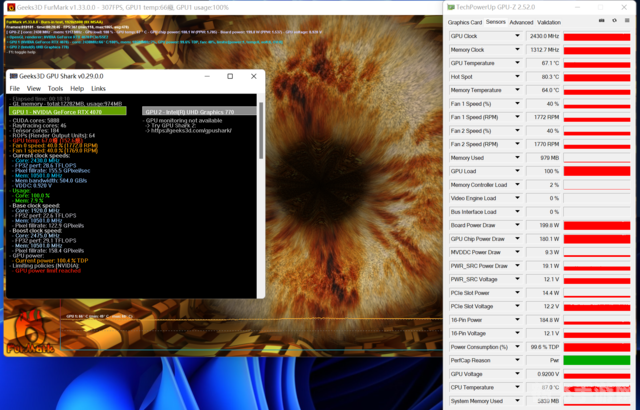Click the GPU Shark title bar icon
This screenshot has height=410, width=640.
pyautogui.click(x=14, y=76)
